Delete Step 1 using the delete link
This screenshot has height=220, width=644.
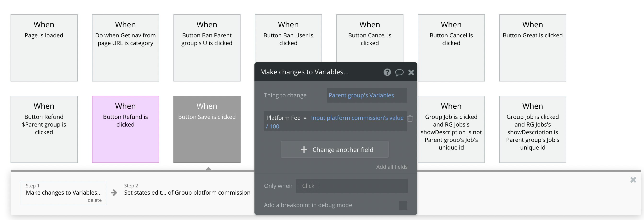(94, 200)
